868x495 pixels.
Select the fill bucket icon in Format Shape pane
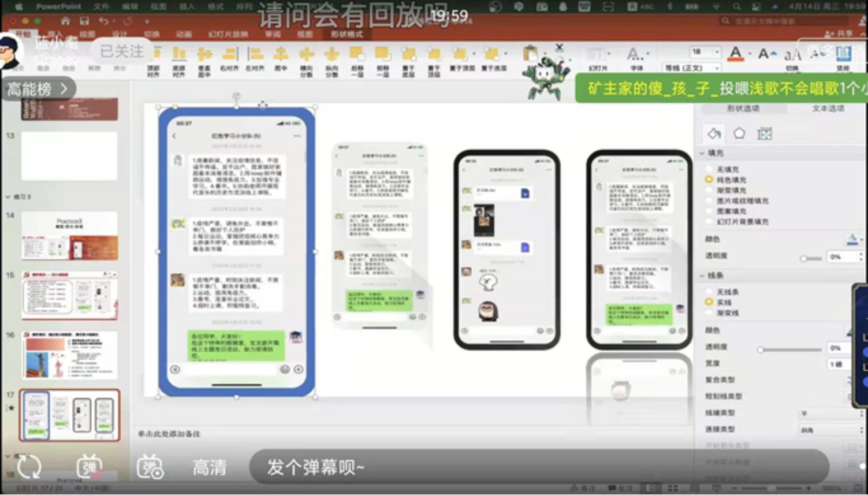pyautogui.click(x=713, y=133)
